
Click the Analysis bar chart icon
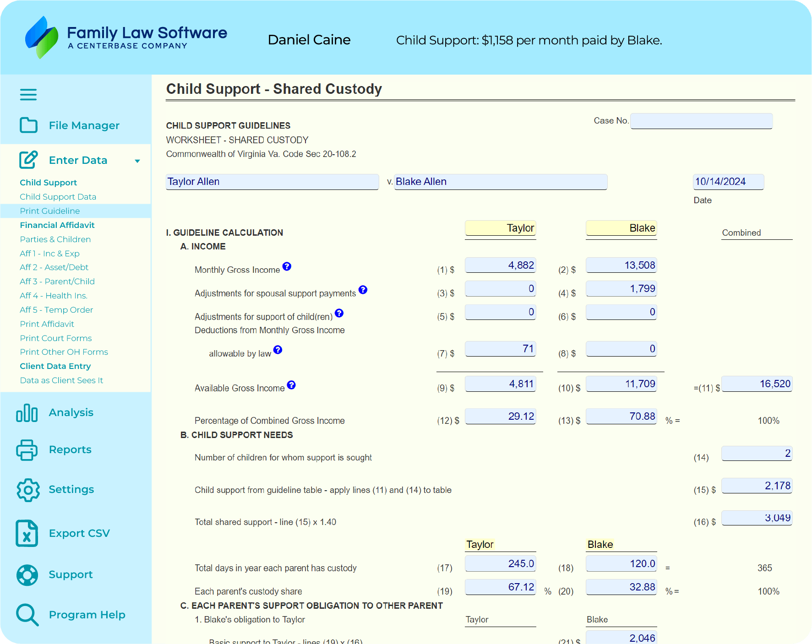(x=27, y=413)
